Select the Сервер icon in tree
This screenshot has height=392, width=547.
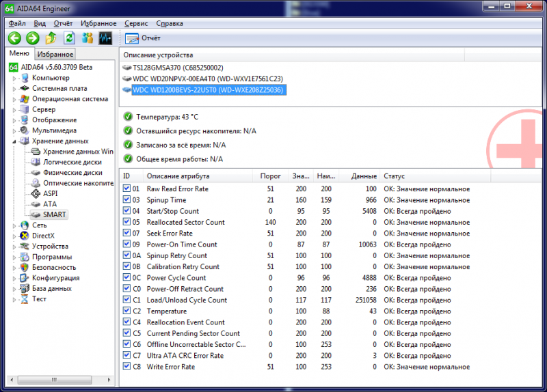25,109
